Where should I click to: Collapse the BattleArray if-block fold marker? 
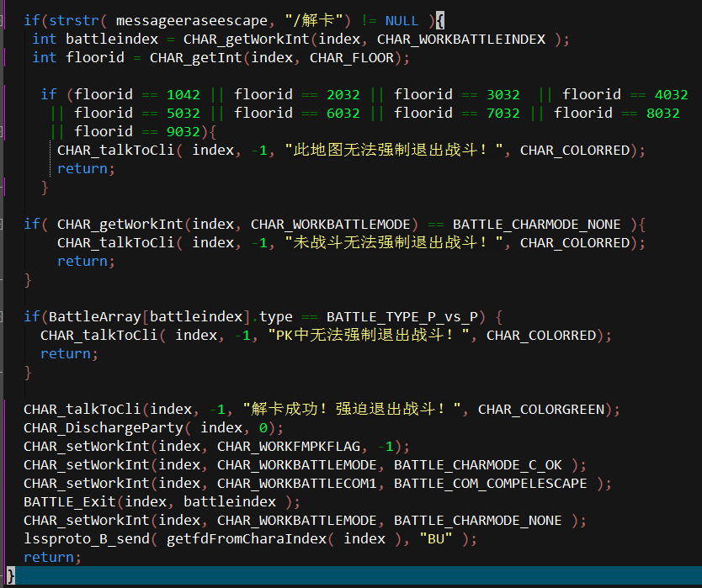point(2,317)
